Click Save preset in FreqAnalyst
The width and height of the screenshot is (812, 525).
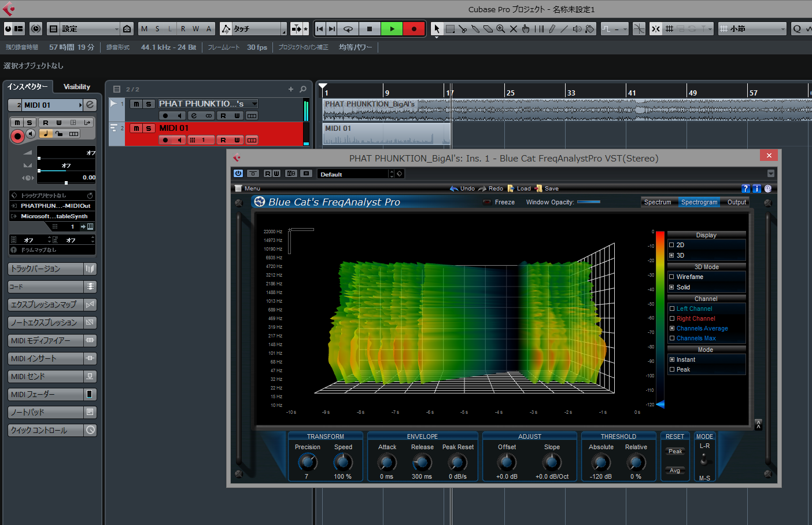point(547,189)
